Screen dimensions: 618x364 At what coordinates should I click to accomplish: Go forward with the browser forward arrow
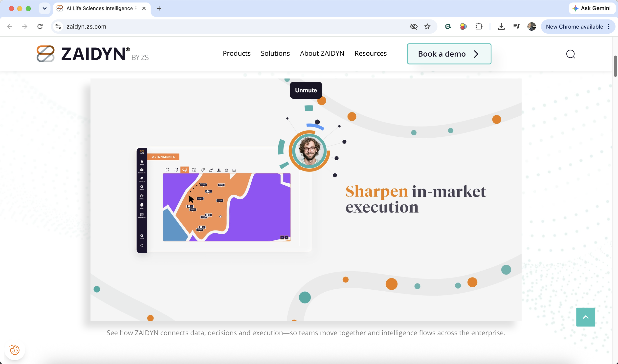coord(25,26)
